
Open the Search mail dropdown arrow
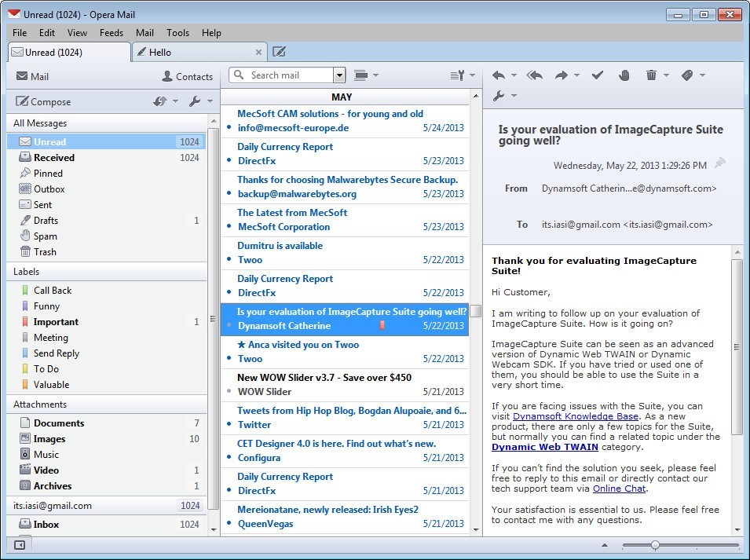(x=339, y=75)
